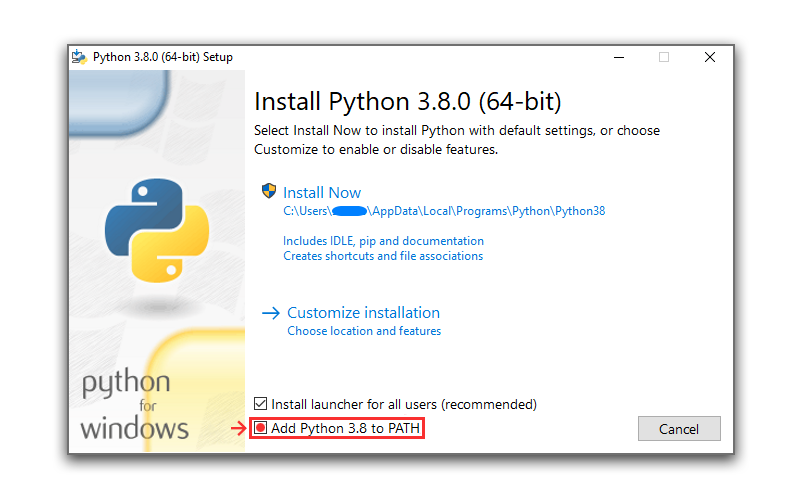Click the Python logo in the sidebar

(157, 229)
